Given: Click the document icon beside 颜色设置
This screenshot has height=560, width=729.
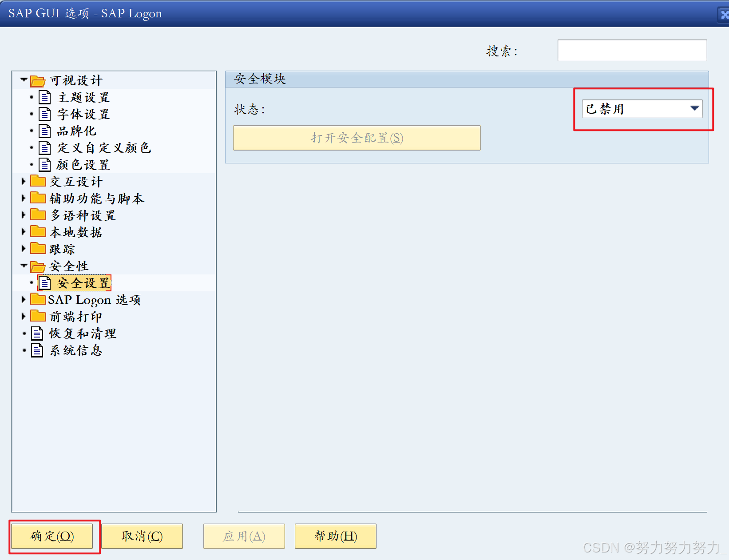Looking at the screenshot, I should coord(45,165).
